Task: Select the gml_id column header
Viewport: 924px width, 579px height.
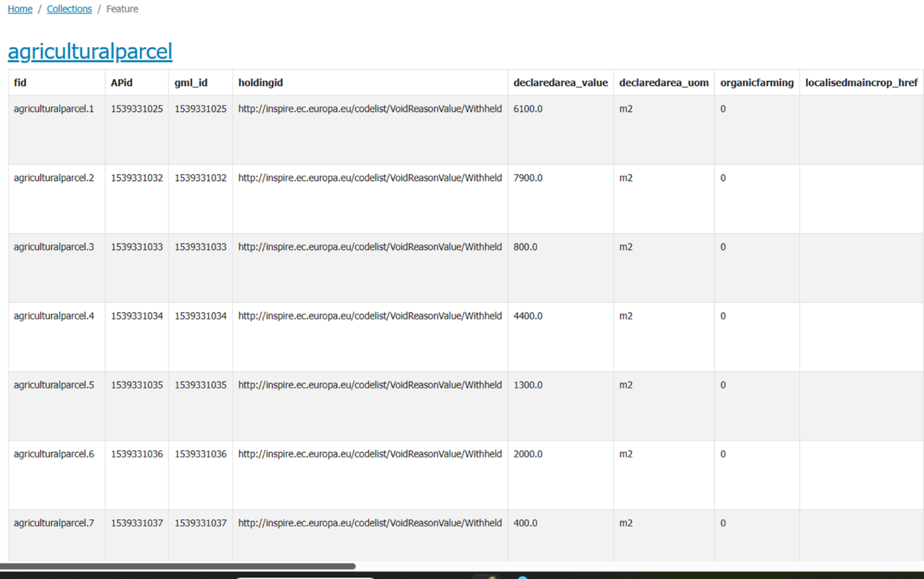Action: [x=190, y=83]
